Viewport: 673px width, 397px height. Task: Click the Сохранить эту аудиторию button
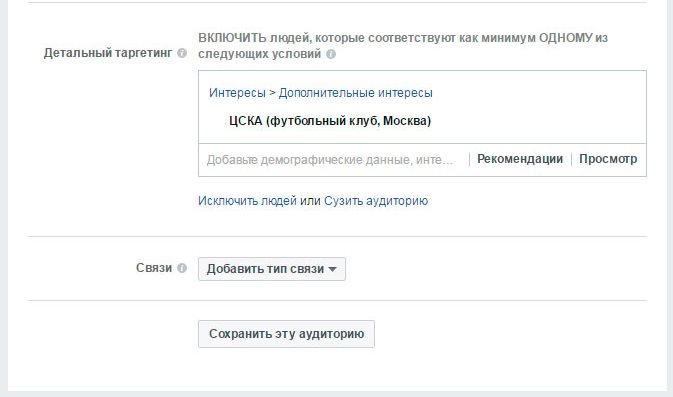286,334
